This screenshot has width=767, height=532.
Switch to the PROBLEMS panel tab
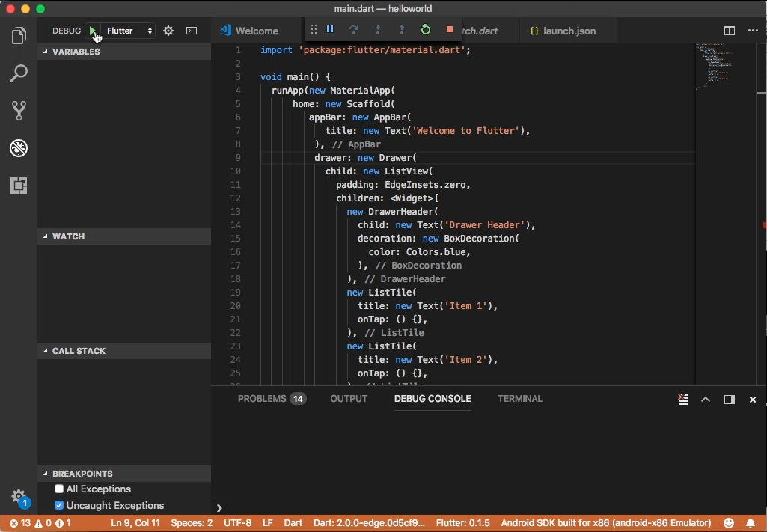pos(272,399)
